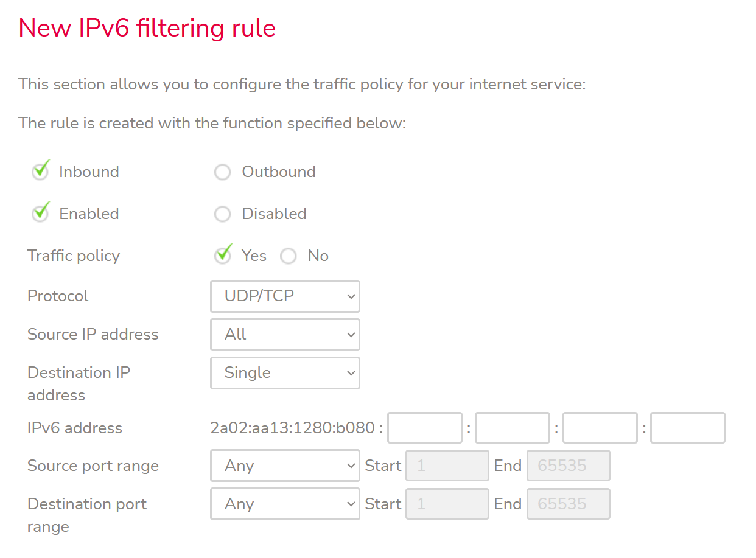Open the Protocol dropdown
Image resolution: width=756 pixels, height=558 pixels.
(285, 296)
